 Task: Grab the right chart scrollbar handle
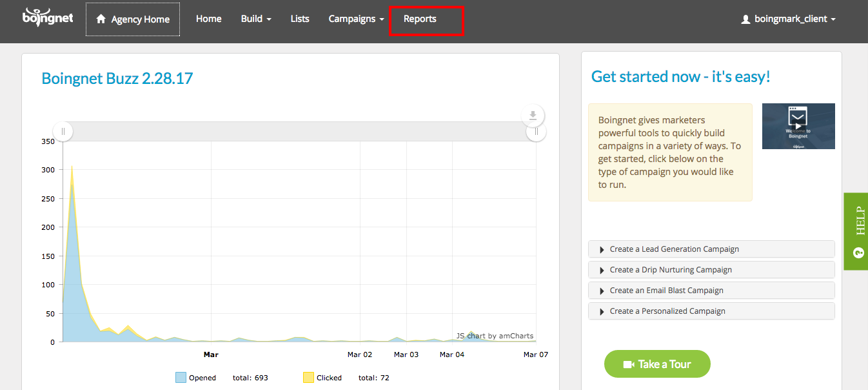536,132
